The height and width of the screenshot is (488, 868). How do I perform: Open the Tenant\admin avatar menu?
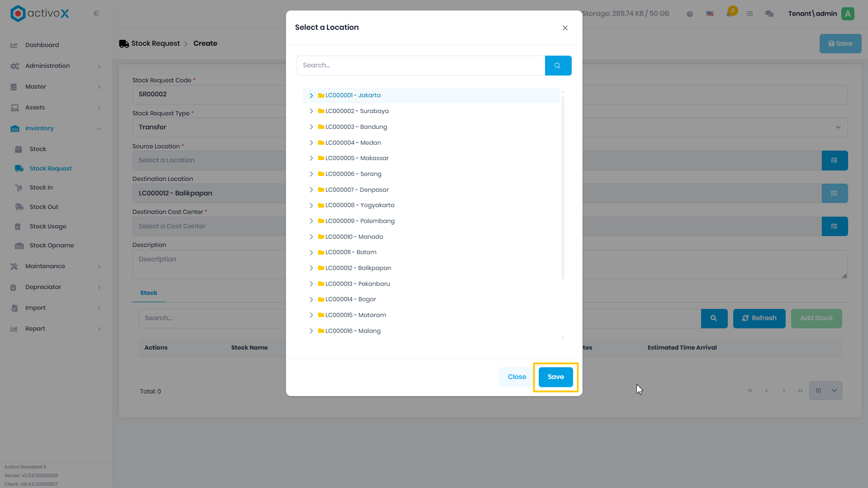pyautogui.click(x=848, y=14)
